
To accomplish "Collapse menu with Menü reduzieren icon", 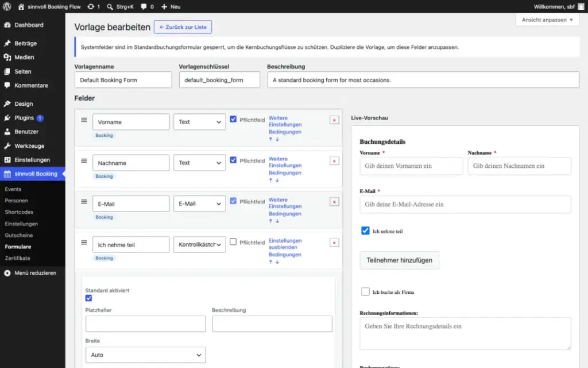I will click(x=7, y=273).
